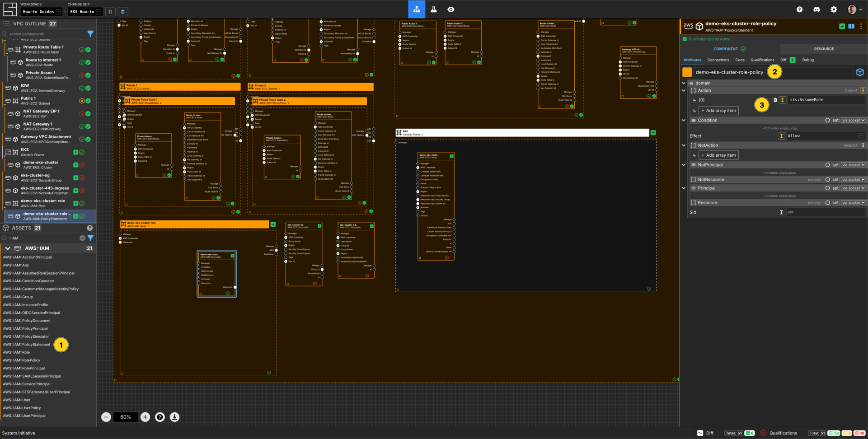
Task: Open the VPC outline filter icon
Action: [x=90, y=34]
